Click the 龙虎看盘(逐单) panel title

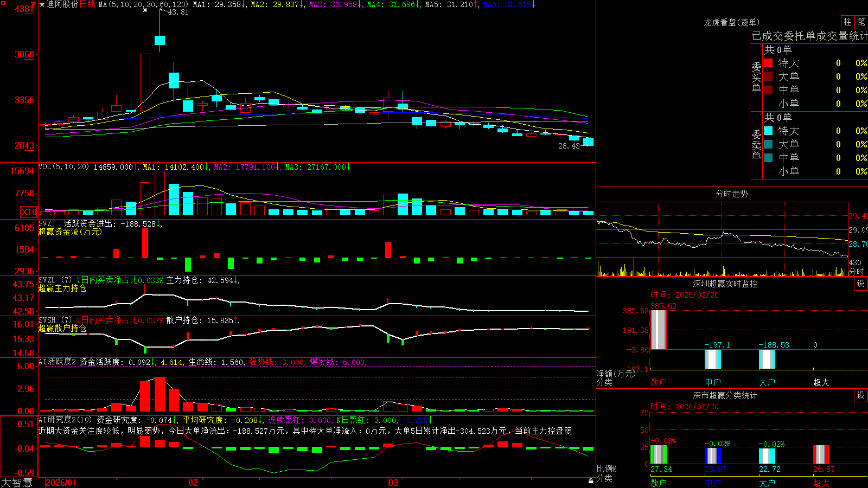pos(731,22)
